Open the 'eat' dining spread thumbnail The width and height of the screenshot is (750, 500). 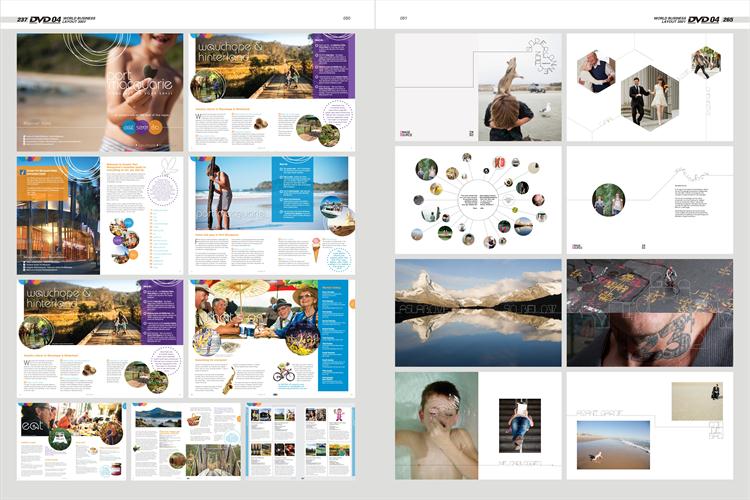tap(70, 440)
